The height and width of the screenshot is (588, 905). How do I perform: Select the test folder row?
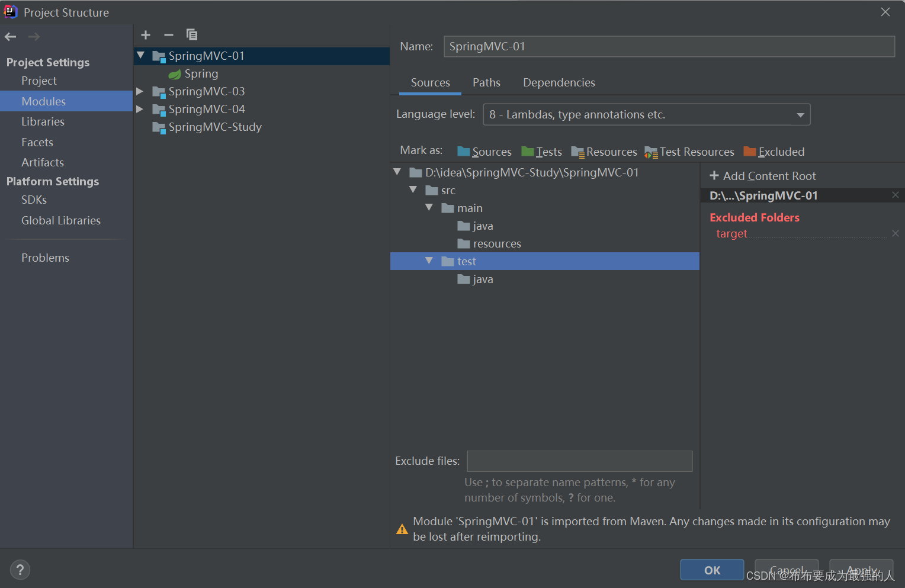[545, 261]
